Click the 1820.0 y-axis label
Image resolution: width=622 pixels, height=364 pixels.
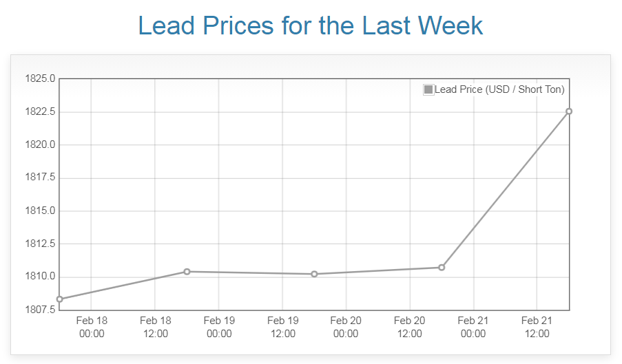pos(40,144)
